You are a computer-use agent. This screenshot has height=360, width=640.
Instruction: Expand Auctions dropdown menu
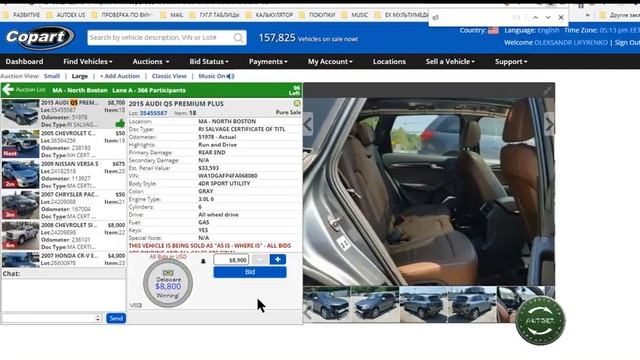[151, 62]
